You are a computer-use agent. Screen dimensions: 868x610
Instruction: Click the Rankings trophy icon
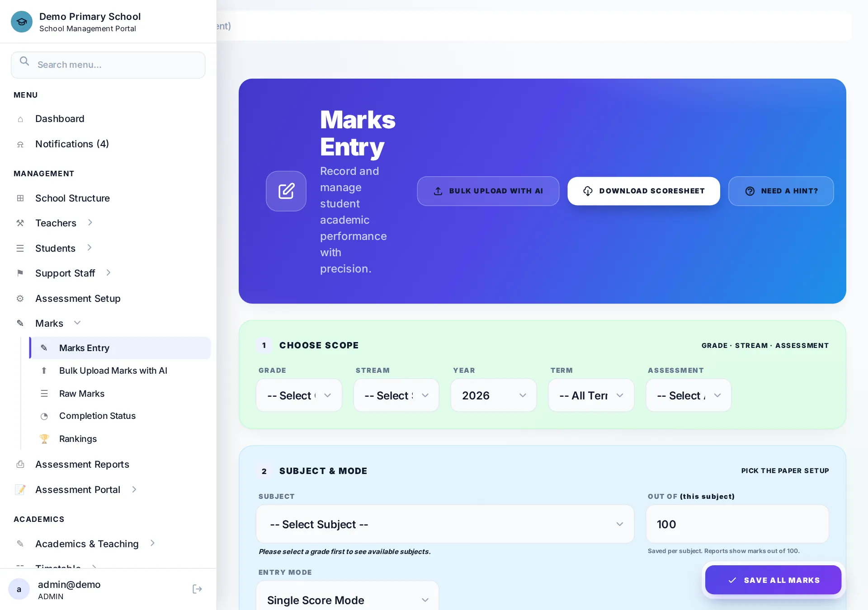tap(44, 439)
